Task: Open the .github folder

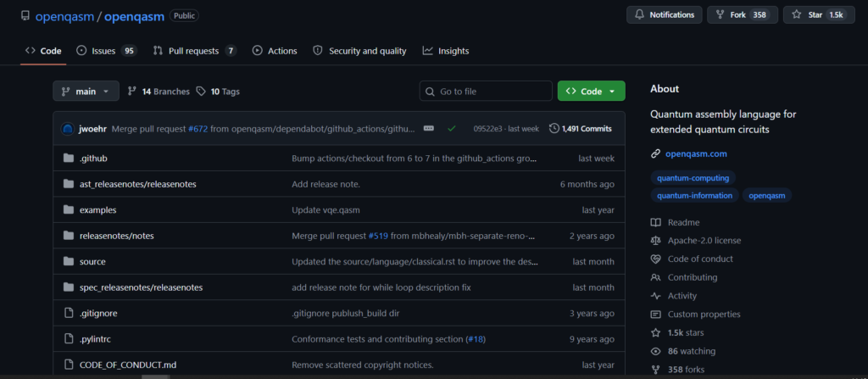Action: (93, 159)
